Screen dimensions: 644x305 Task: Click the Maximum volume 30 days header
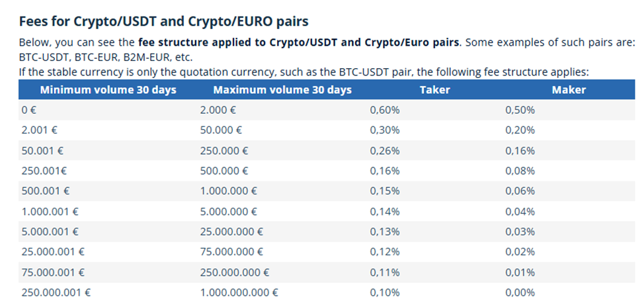[282, 90]
